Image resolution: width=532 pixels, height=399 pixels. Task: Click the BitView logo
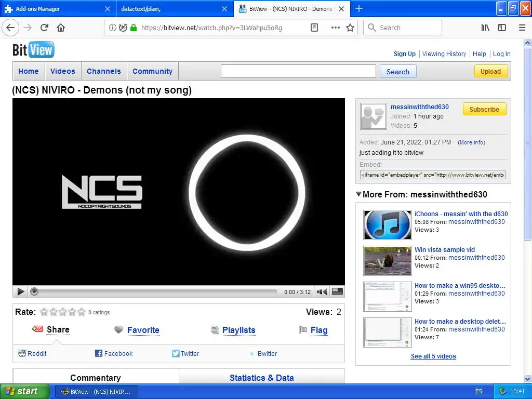(x=33, y=50)
